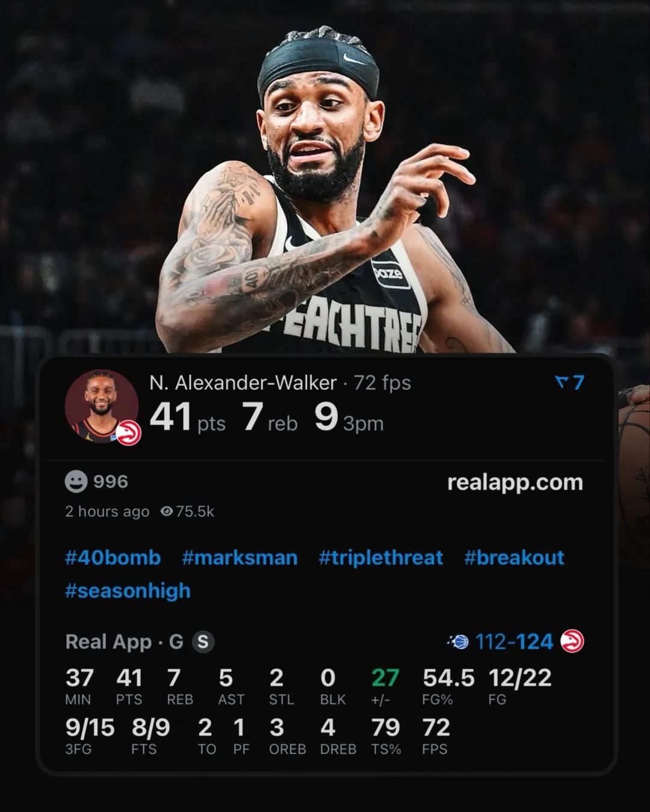Screen dimensions: 650x812
Task: Click the blue 7 rank icon
Action: pos(569,383)
